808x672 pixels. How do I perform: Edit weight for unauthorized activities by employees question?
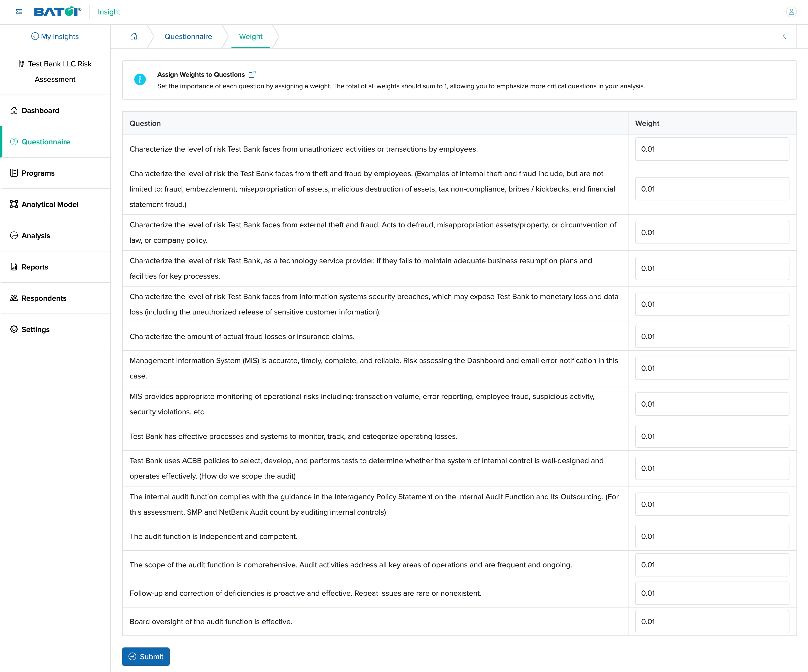point(712,149)
